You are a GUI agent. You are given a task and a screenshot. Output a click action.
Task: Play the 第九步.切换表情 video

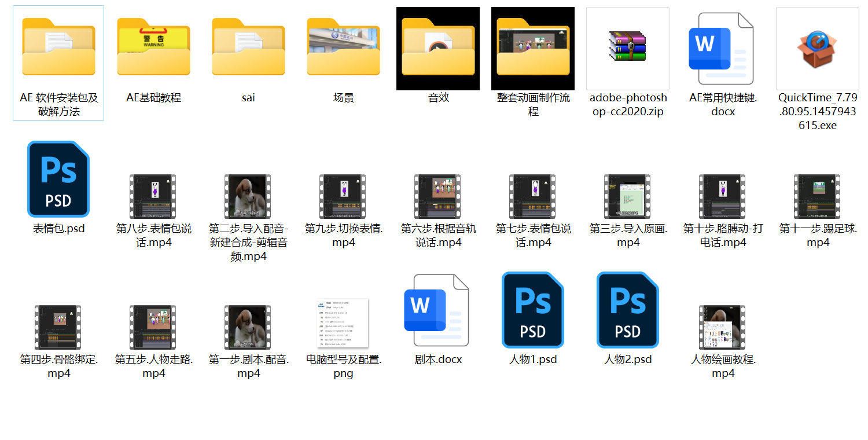(343, 195)
